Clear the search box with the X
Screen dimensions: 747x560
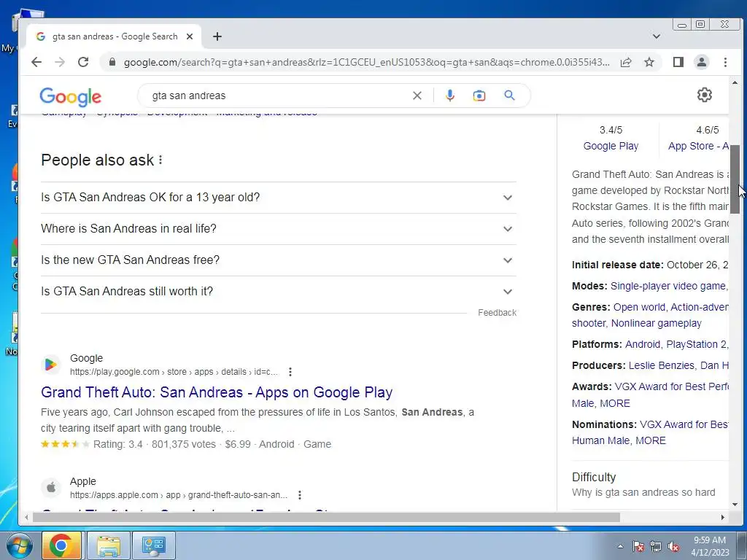pyautogui.click(x=417, y=96)
